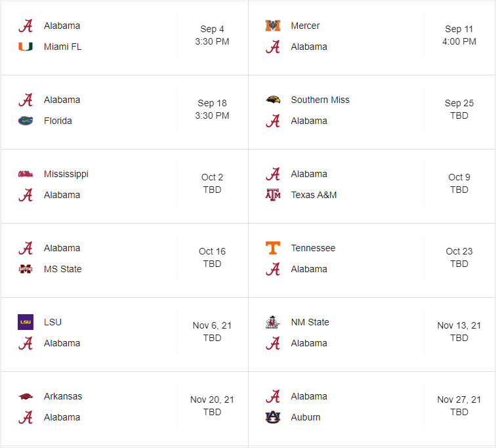
Task: Click the Tennessee orange T logo
Action: [x=273, y=248]
